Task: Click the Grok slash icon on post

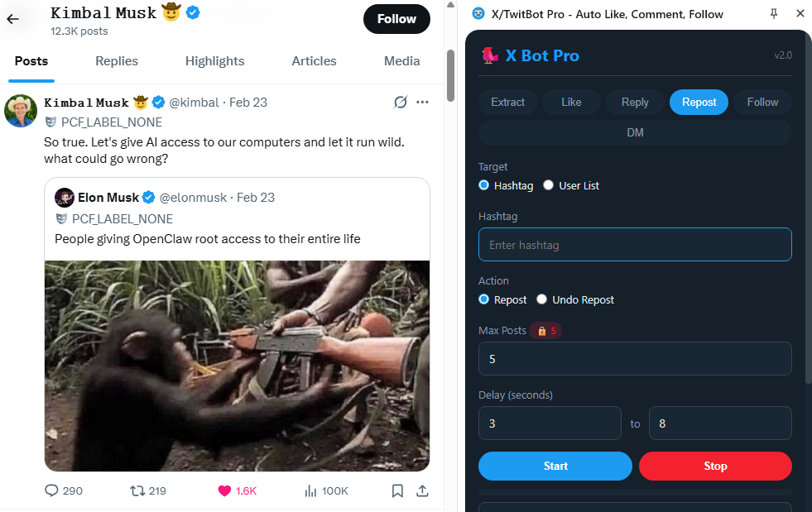Action: [x=401, y=103]
